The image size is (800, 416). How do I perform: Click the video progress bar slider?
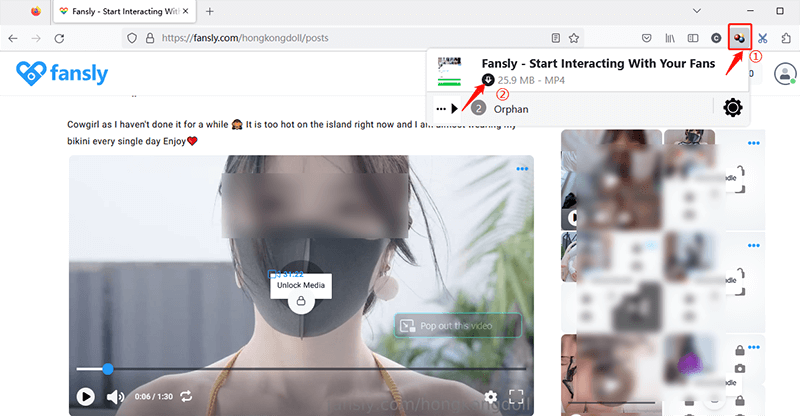point(108,369)
